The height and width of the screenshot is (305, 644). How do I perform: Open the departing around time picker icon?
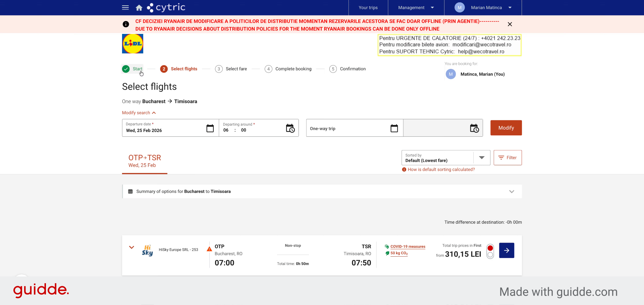[290, 128]
